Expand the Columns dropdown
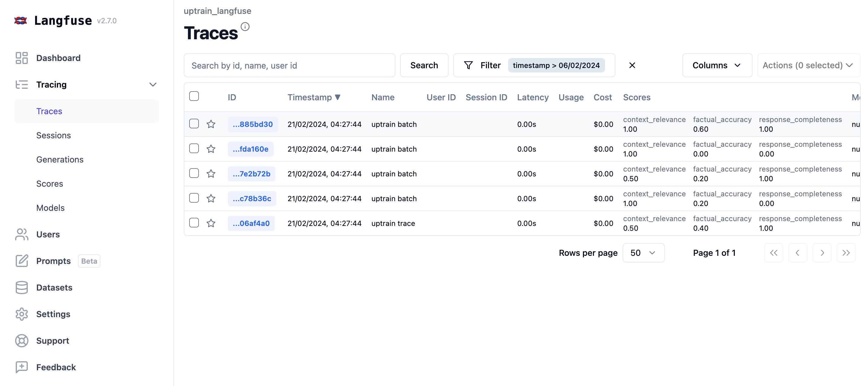The height and width of the screenshot is (386, 868). coord(716,65)
